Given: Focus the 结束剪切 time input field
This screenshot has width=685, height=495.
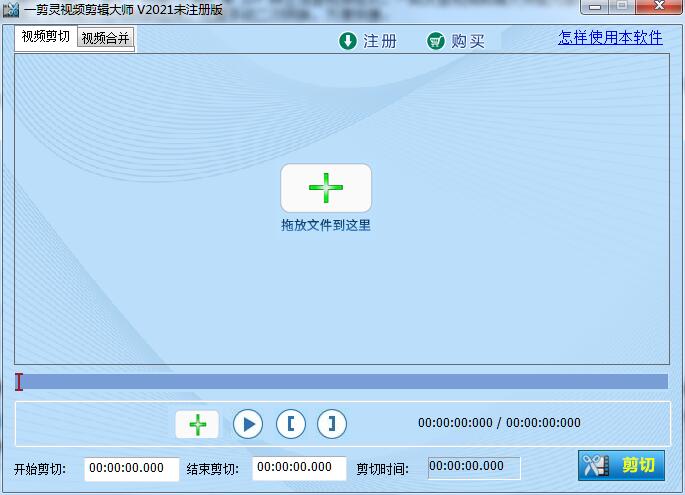Looking at the screenshot, I should click(x=299, y=468).
